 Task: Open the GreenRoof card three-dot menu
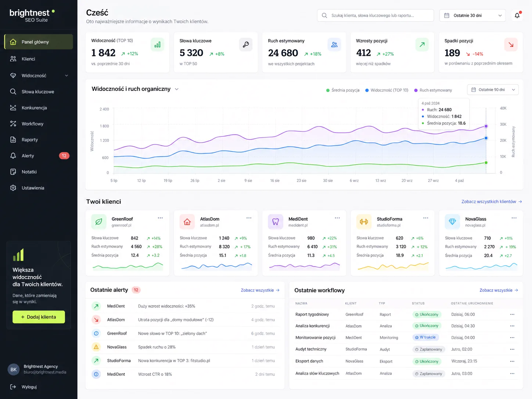tap(160, 218)
